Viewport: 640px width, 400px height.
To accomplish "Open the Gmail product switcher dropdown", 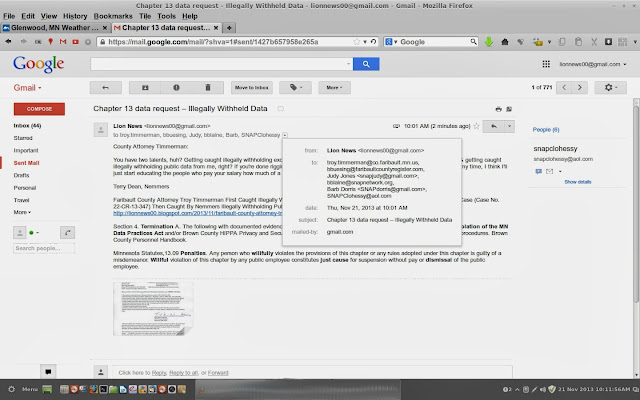I will [27, 88].
